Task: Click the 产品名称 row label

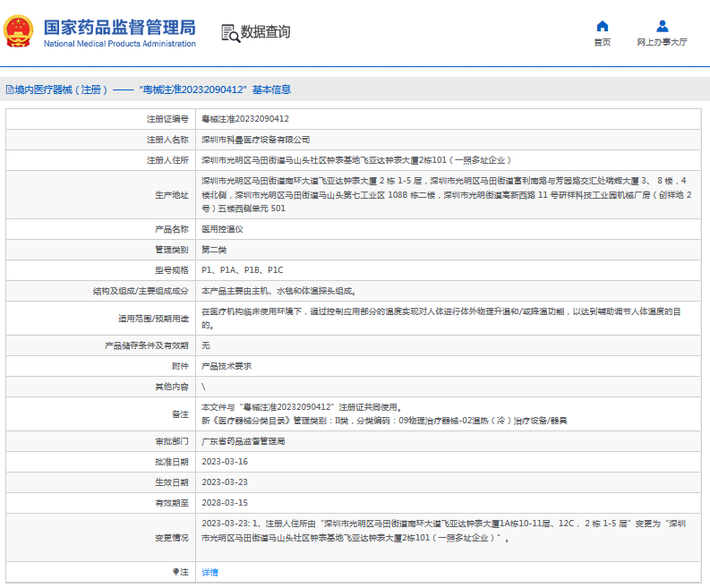Action: click(x=172, y=229)
